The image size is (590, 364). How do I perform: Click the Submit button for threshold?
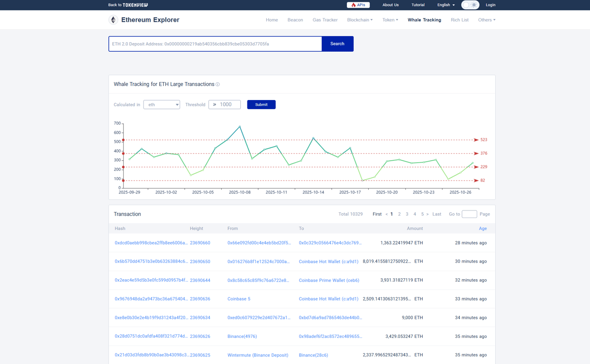(261, 104)
